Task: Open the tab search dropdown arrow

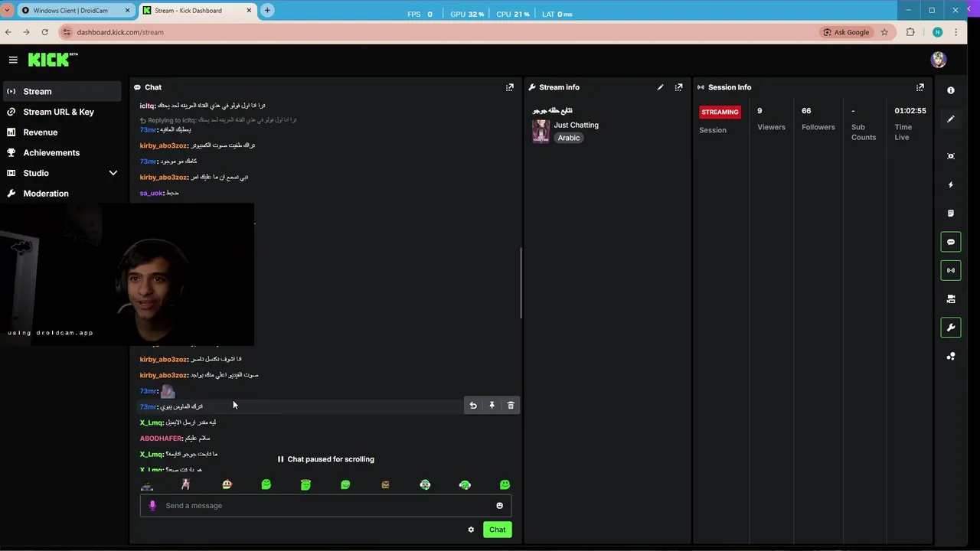Action: click(x=8, y=11)
